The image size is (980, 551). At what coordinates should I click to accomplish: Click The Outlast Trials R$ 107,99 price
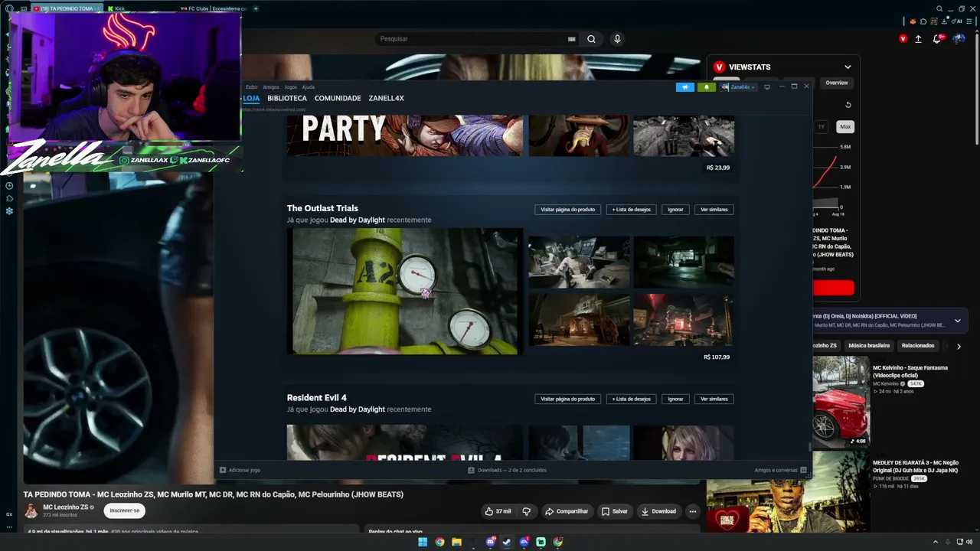pyautogui.click(x=717, y=357)
